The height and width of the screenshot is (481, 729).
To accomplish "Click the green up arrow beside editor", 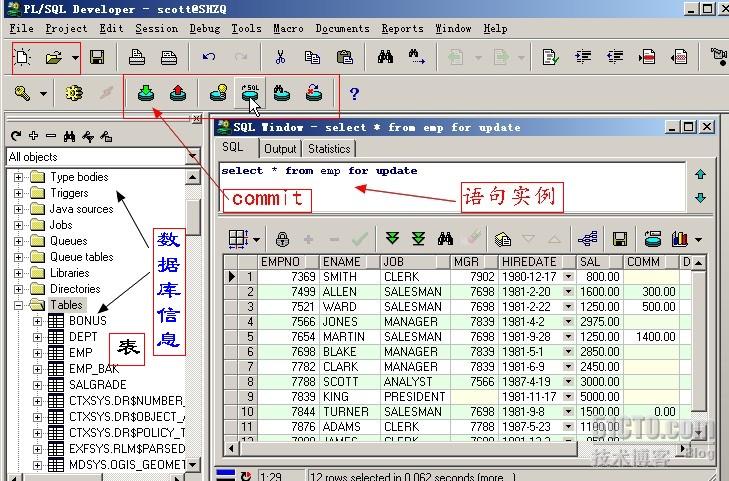I will 700,174.
